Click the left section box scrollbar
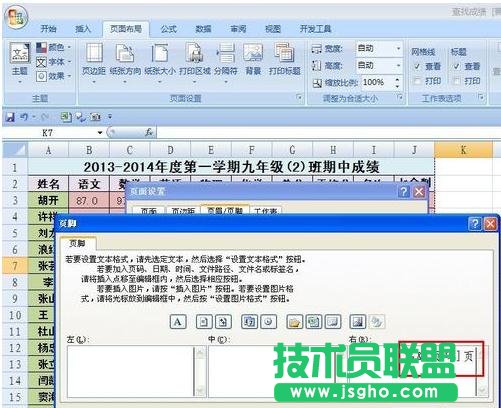 point(200,371)
